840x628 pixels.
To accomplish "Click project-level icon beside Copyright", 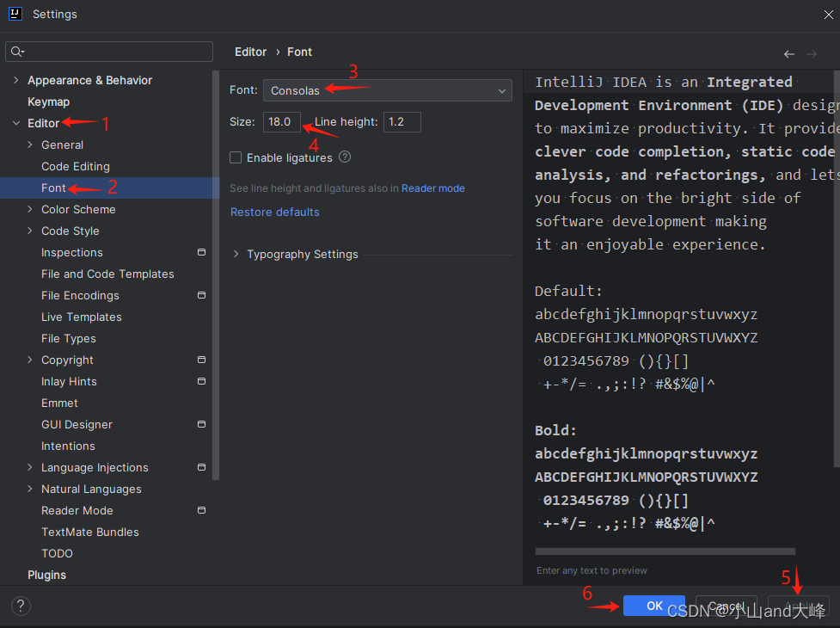I will (x=201, y=360).
